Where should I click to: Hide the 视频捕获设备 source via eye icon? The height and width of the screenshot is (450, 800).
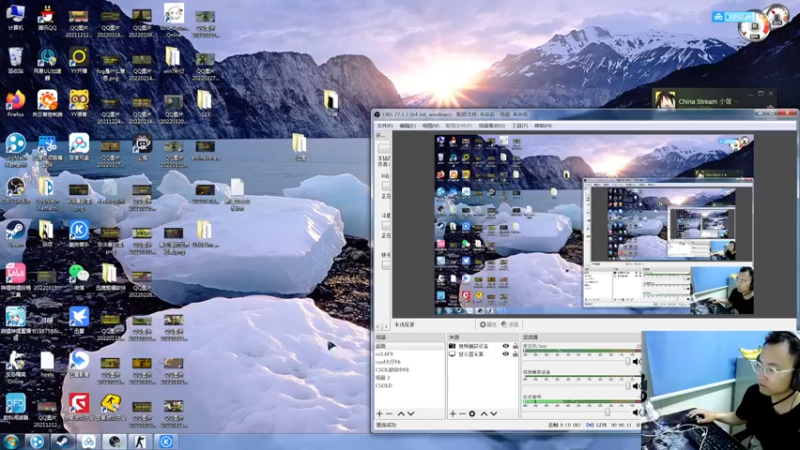(x=505, y=346)
